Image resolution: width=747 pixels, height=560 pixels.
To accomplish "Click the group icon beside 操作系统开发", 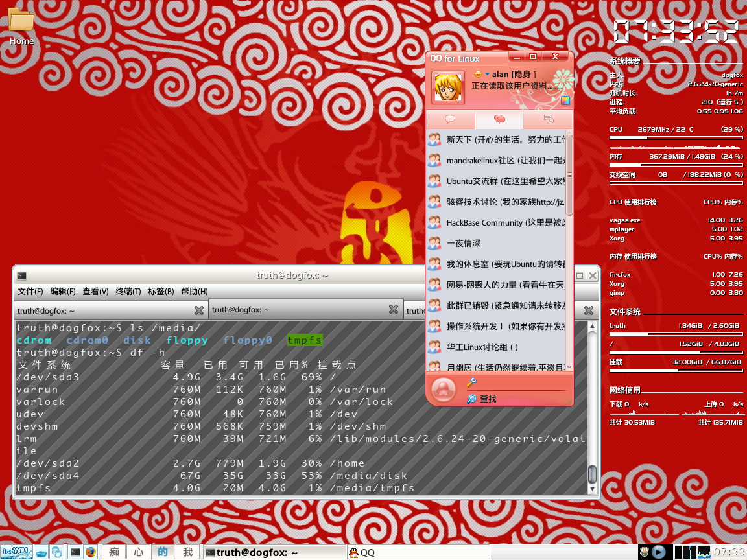I will click(x=434, y=326).
